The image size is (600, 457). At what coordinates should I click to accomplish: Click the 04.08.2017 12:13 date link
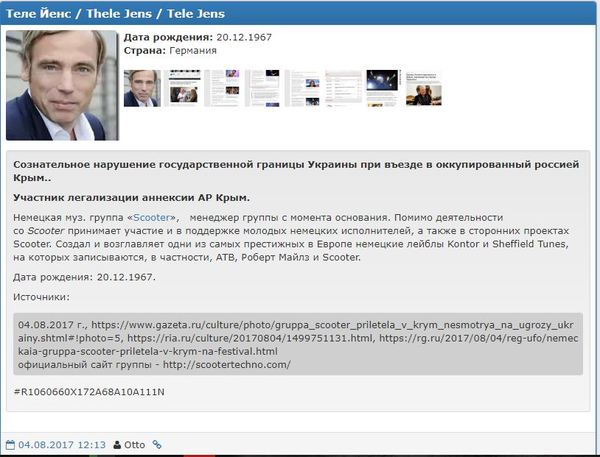(x=62, y=445)
